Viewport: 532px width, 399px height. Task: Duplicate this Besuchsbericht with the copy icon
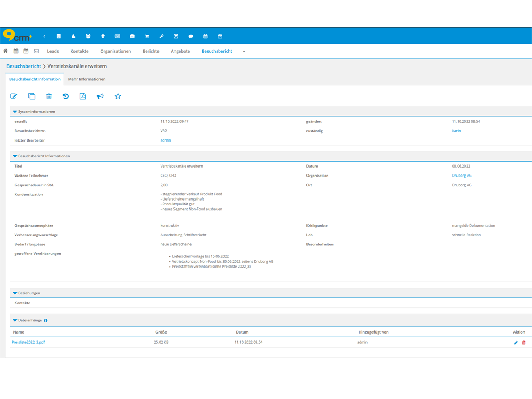pyautogui.click(x=31, y=96)
